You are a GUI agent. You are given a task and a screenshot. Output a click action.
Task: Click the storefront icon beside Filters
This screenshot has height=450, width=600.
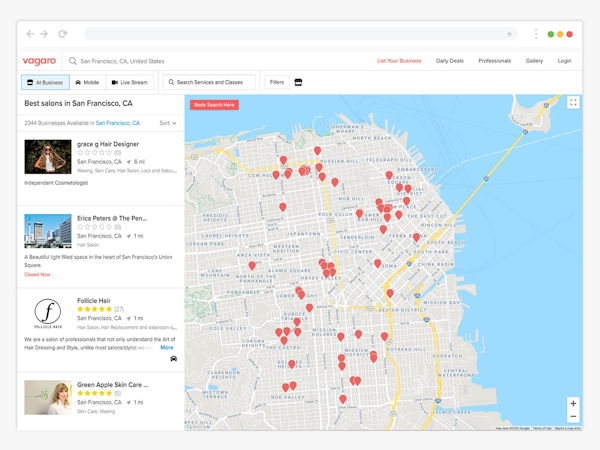[x=298, y=82]
